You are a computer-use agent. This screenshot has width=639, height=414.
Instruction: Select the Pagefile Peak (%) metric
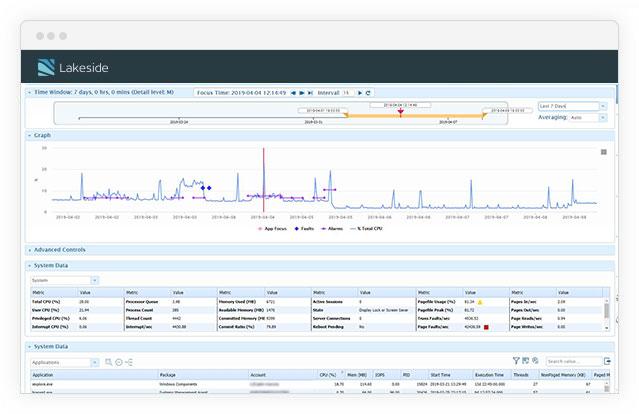[435, 310]
